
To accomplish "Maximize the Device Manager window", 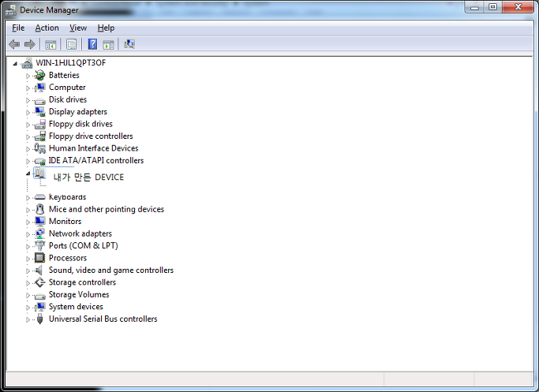I will pos(492,7).
